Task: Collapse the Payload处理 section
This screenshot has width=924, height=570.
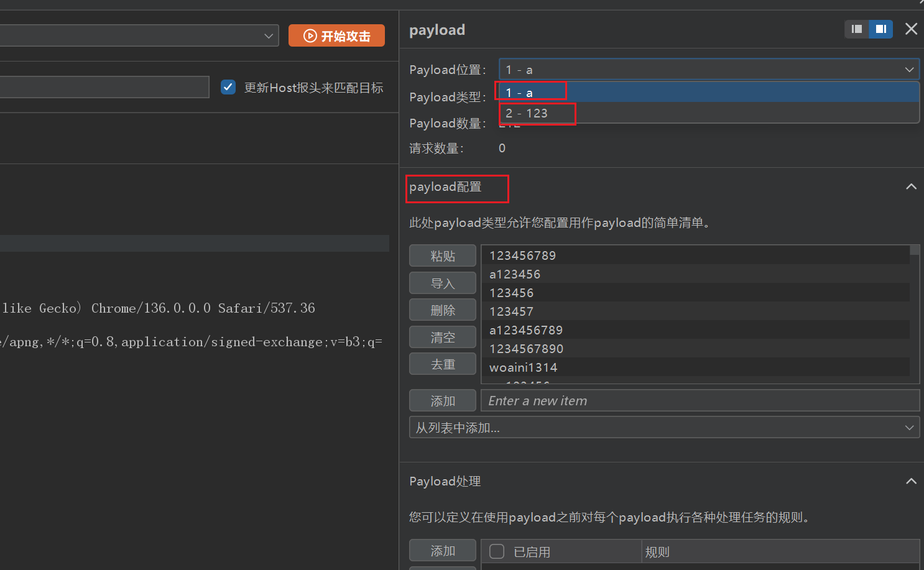Action: 911,481
